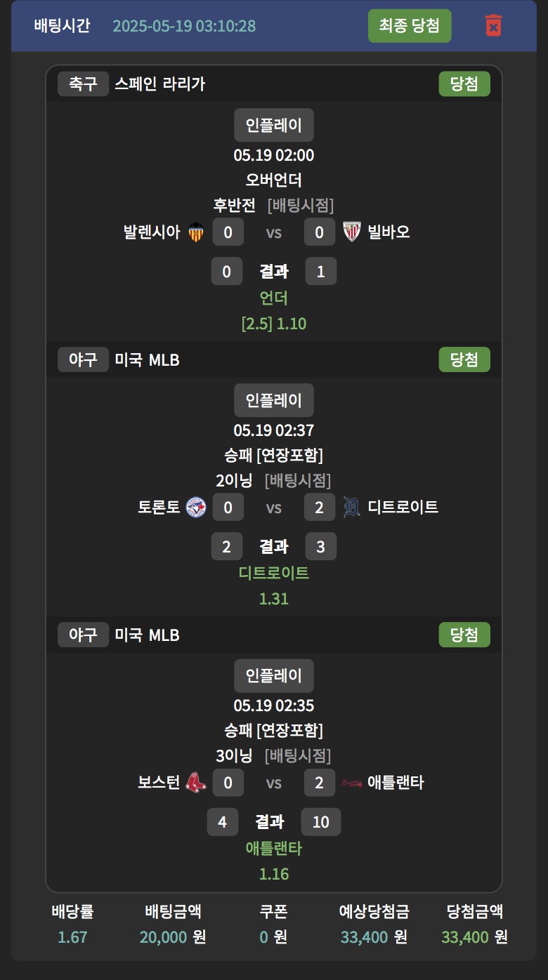Click the Athletic Bilbao team crest icon

pos(351,232)
